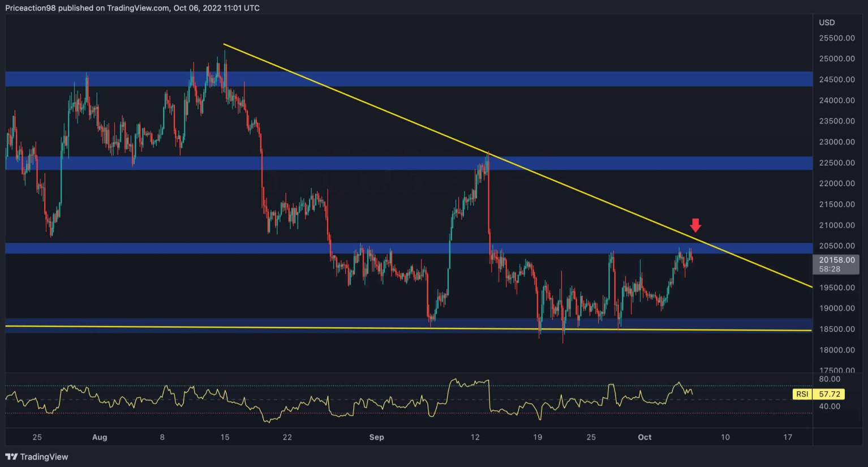The width and height of the screenshot is (868, 467).
Task: Click the 18500.00 price axis label
Action: (836, 329)
